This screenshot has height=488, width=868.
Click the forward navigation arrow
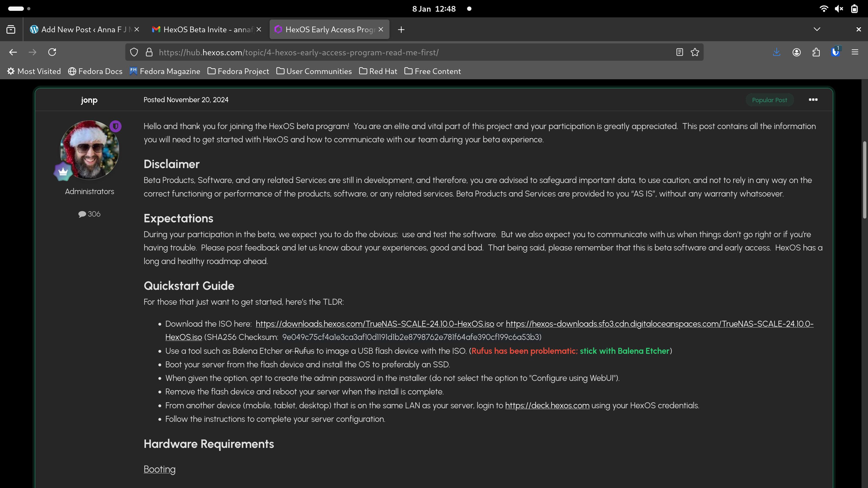[32, 52]
